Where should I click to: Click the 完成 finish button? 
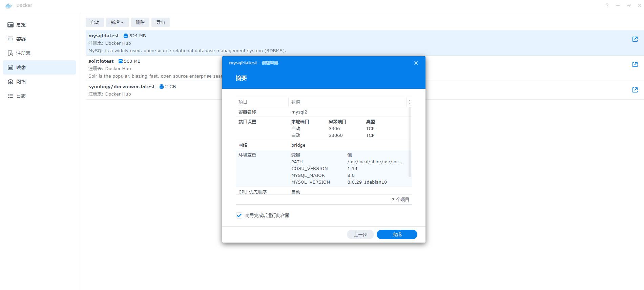(x=397, y=234)
